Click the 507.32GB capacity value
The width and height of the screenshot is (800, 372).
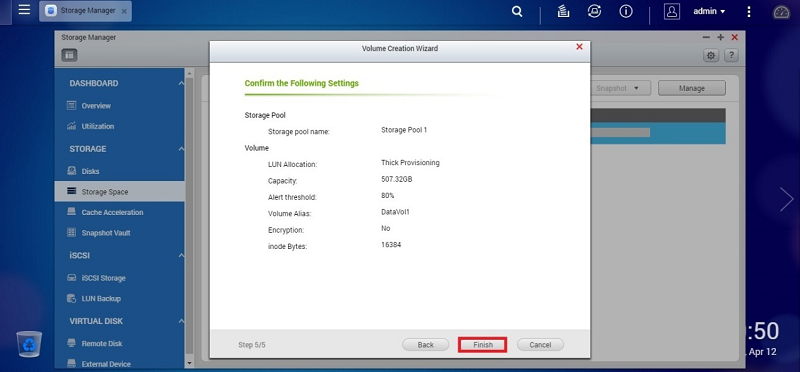pyautogui.click(x=396, y=179)
